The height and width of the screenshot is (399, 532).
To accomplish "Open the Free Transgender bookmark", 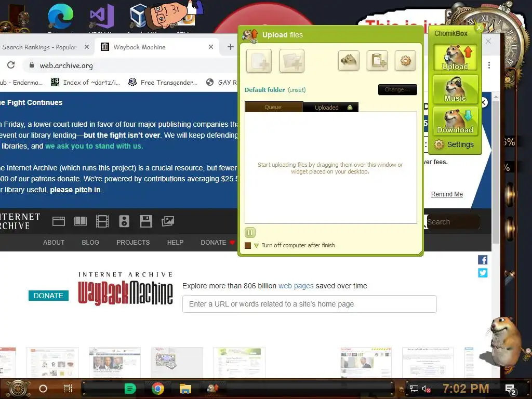I will tap(163, 82).
